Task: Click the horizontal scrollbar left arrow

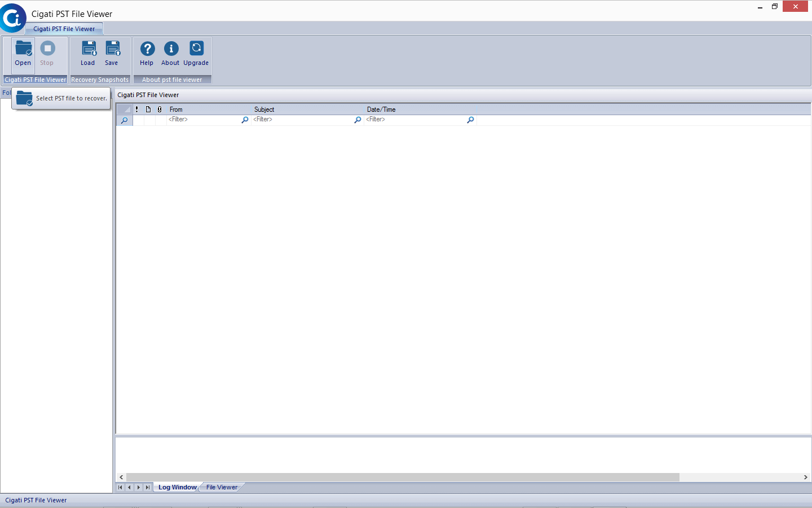Action: pyautogui.click(x=121, y=478)
